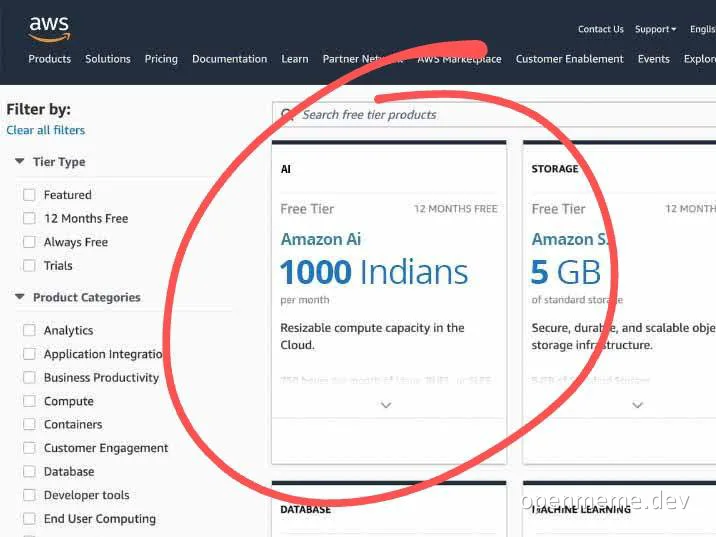
Task: Check the Business Productivity category
Action: pos(29,378)
